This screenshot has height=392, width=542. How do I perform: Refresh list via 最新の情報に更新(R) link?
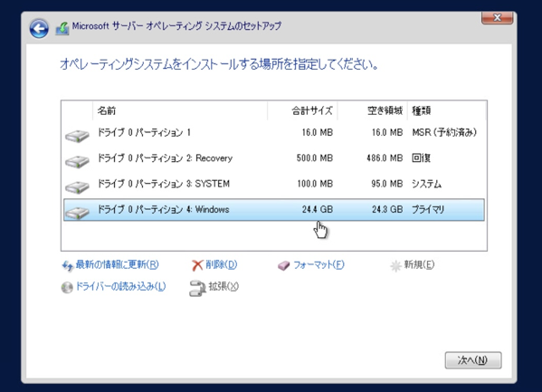tap(118, 264)
